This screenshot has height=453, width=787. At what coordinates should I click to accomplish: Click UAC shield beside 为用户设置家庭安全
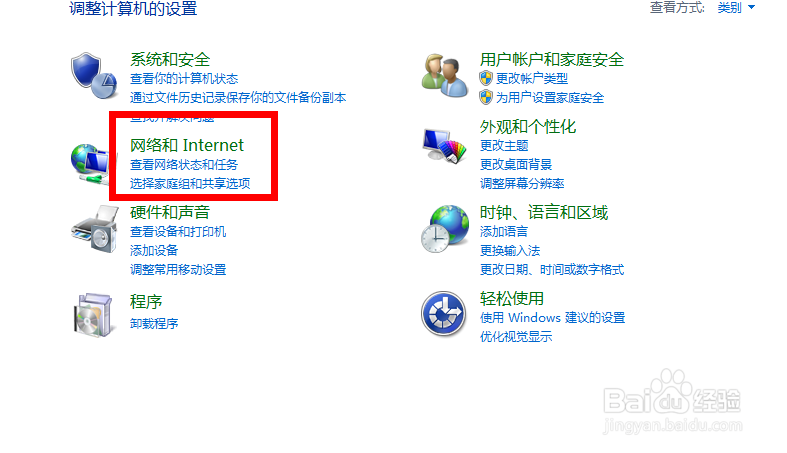pyautogui.click(x=486, y=97)
